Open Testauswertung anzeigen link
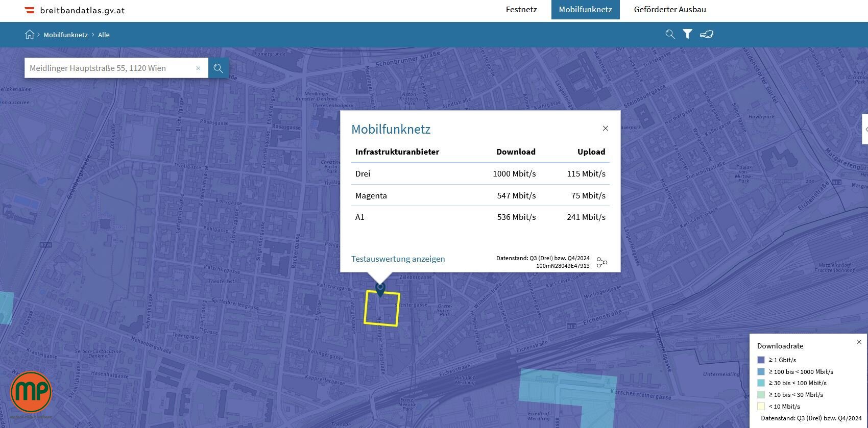Image resolution: width=868 pixels, height=428 pixels. coord(398,259)
